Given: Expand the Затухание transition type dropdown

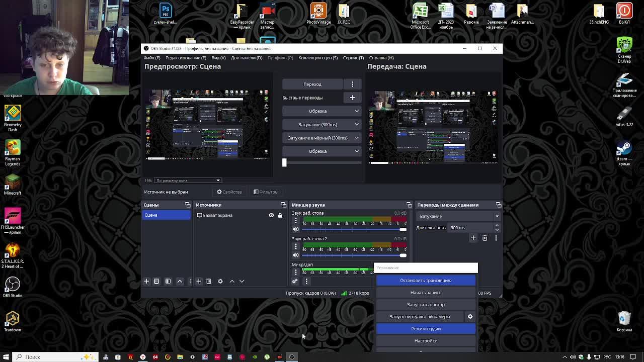Looking at the screenshot, I should pos(458,216).
